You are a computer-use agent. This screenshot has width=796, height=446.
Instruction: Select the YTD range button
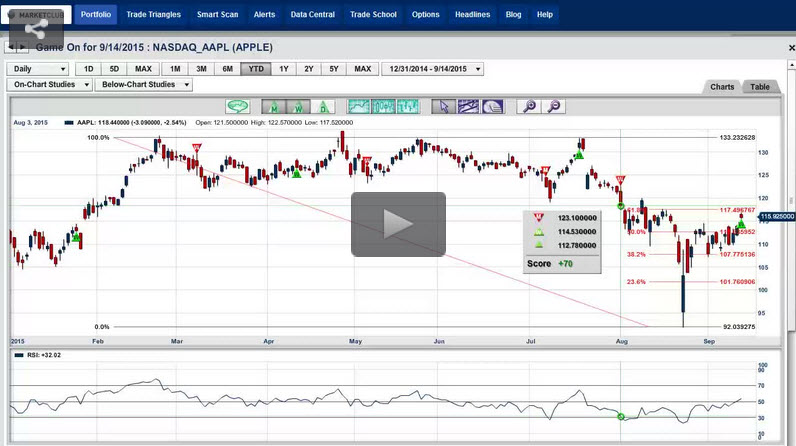pyautogui.click(x=256, y=69)
